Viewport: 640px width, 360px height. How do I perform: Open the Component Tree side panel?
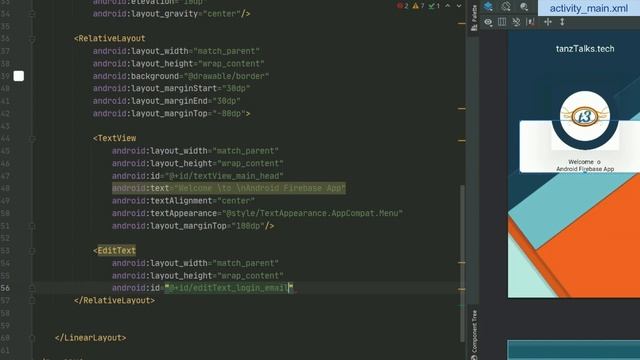coord(474,335)
